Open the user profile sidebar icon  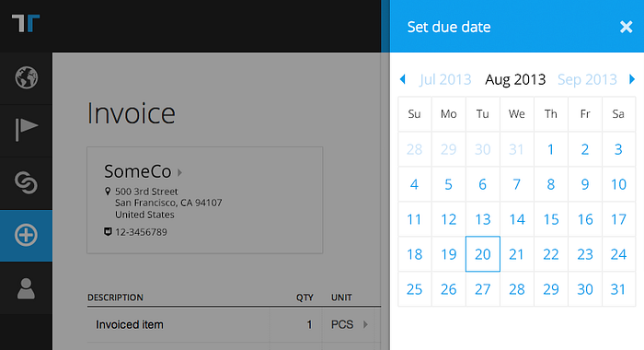click(26, 288)
